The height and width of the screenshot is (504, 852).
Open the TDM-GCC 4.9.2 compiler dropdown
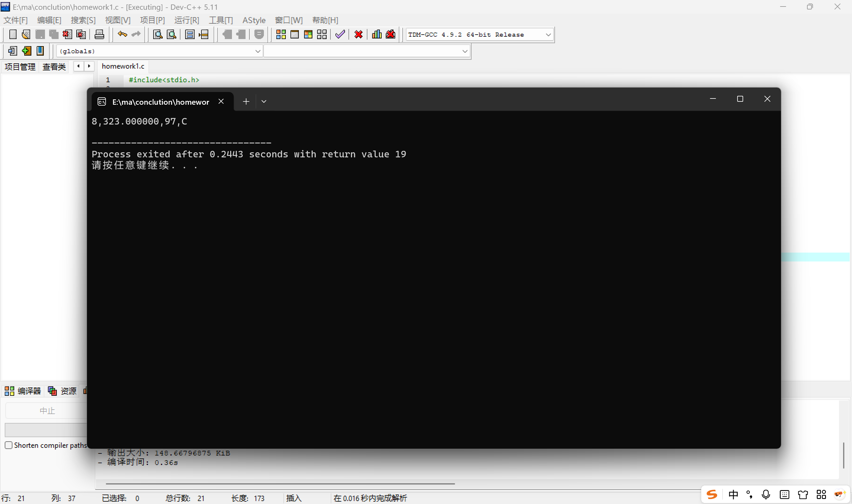pos(548,35)
